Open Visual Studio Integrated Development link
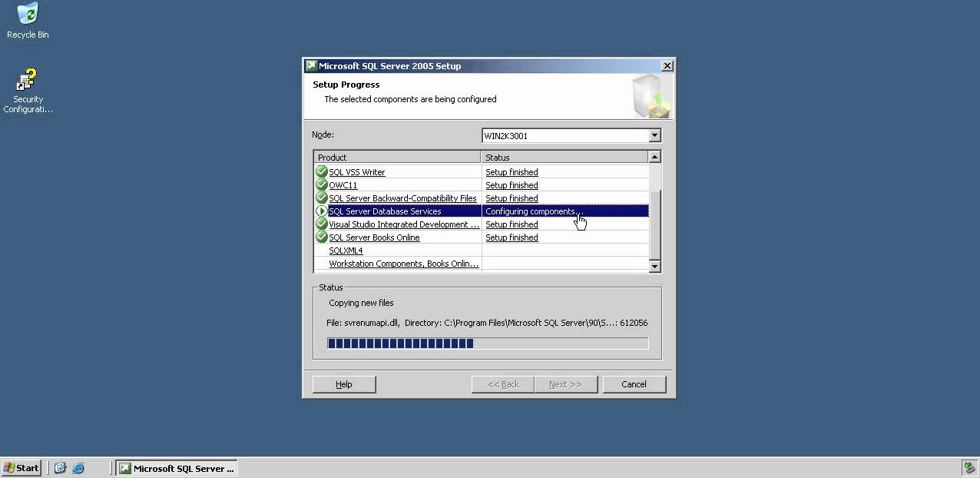The height and width of the screenshot is (478, 980). 404,224
